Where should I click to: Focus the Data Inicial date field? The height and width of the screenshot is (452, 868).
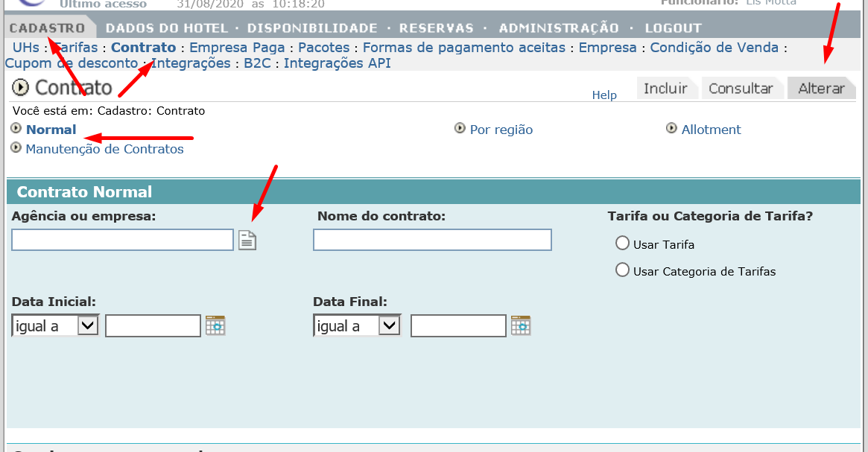(x=153, y=325)
